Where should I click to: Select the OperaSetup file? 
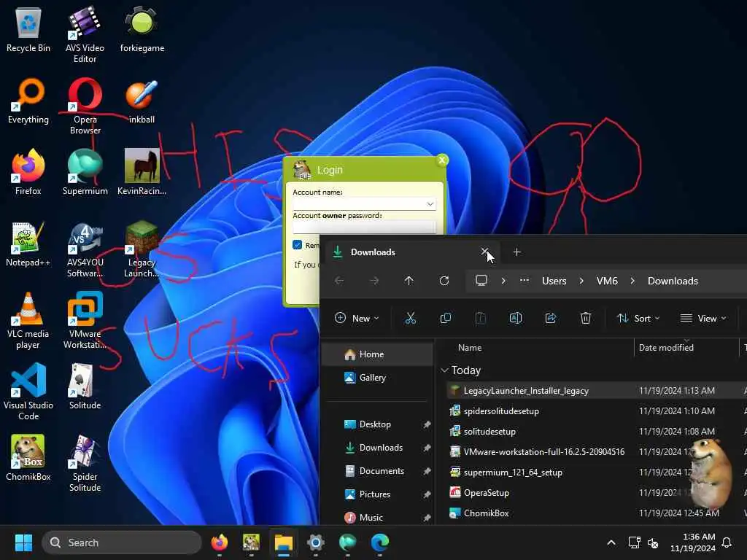[x=486, y=493]
